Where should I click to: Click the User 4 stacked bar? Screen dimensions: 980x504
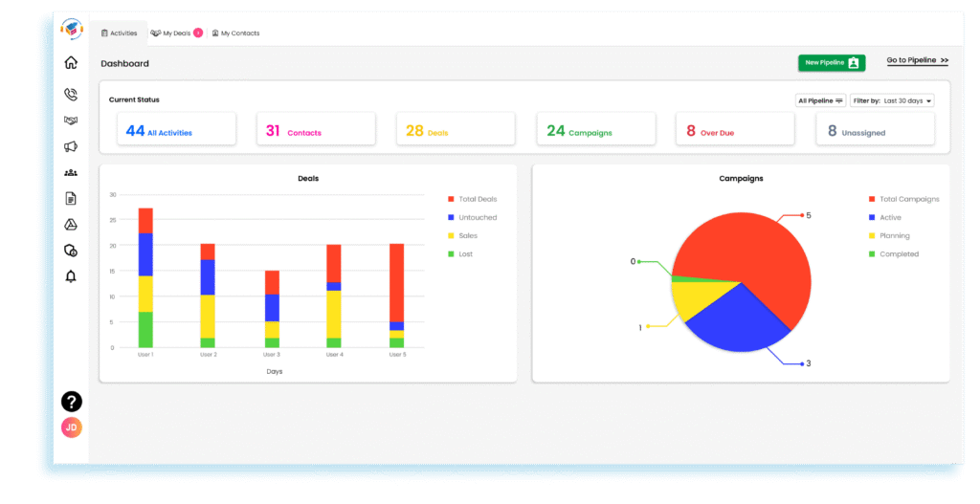334,296
